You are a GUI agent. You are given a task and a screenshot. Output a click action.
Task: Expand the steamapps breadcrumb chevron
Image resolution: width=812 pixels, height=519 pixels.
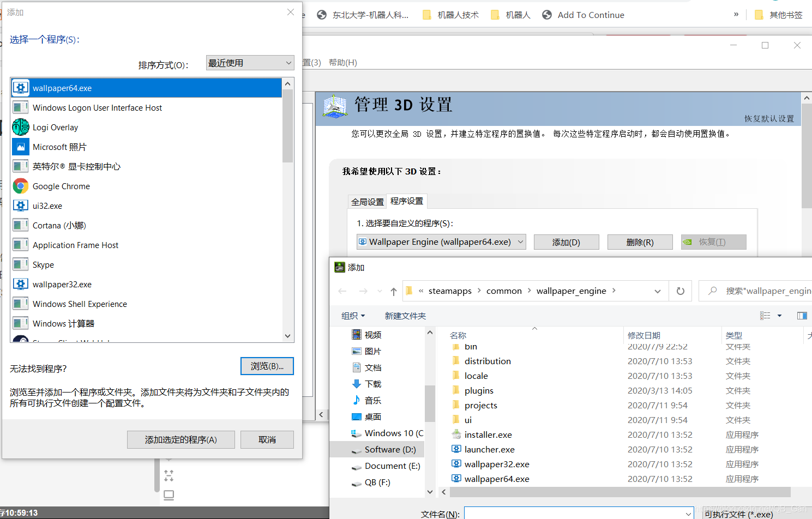point(479,291)
